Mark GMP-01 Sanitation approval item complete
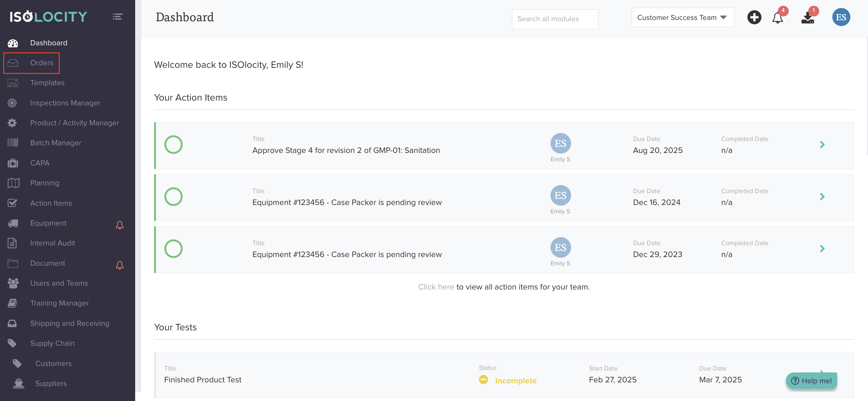The width and height of the screenshot is (868, 401). coord(173,145)
